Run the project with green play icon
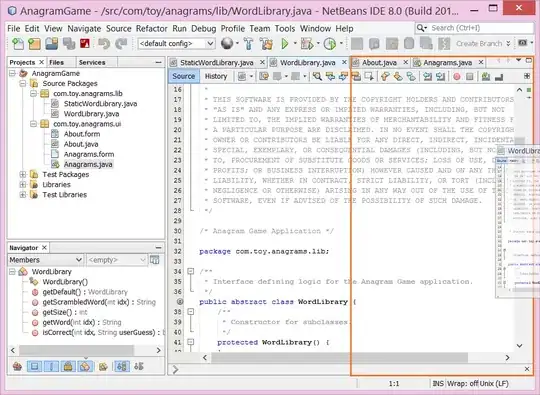The height and width of the screenshot is (395, 540). 284,44
